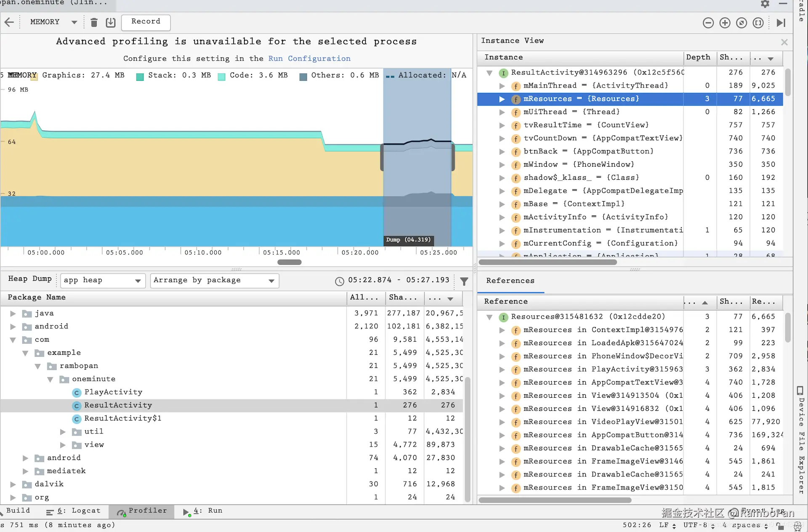Click the back arrow icon in profiler toolbar
The image size is (808, 532).
(9, 22)
